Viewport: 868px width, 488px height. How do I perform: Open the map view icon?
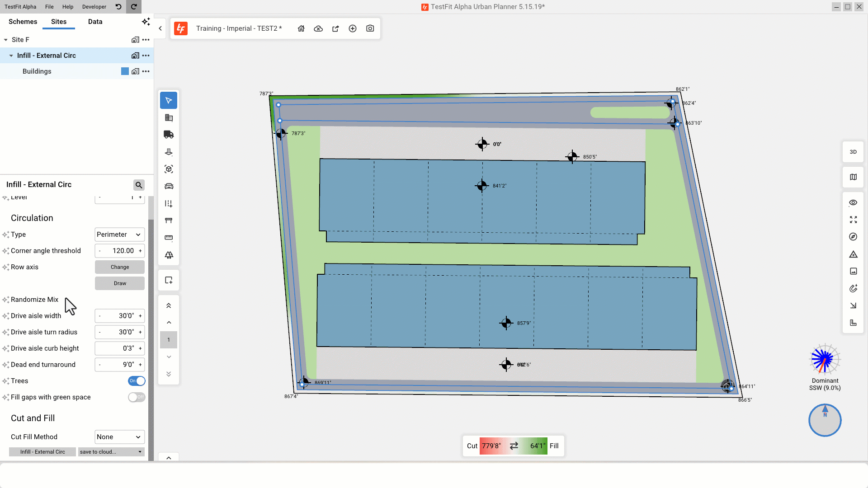pyautogui.click(x=853, y=177)
